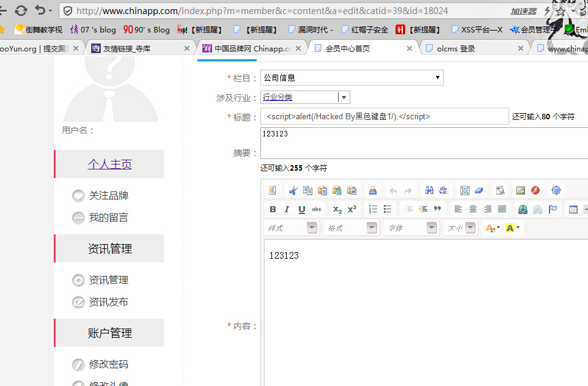Open the 资讯管理 sidebar submenu link
The width and height of the screenshot is (588, 386).
pos(108,280)
